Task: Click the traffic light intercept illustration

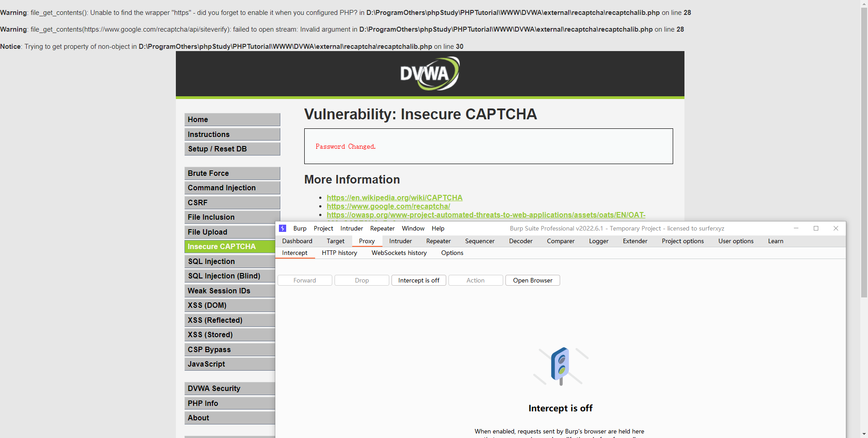Action: click(561, 366)
